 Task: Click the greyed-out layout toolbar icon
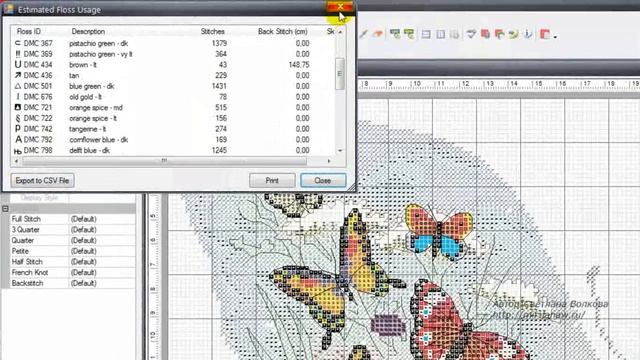tap(454, 34)
